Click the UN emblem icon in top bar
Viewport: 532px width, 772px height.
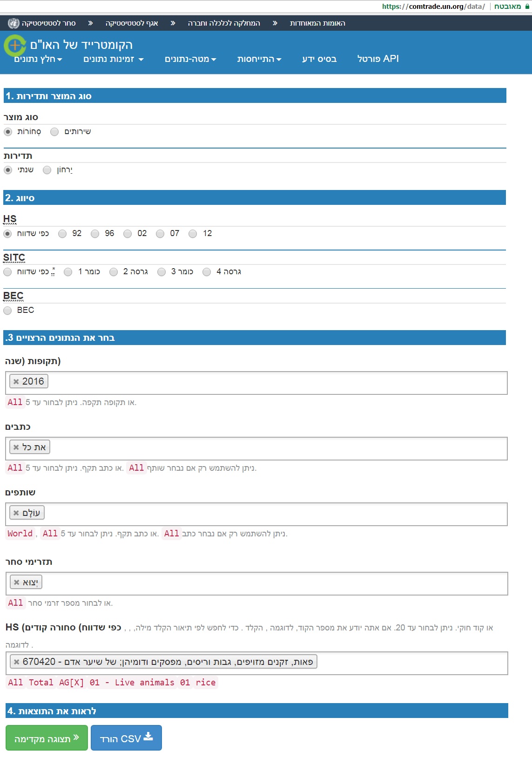point(13,23)
